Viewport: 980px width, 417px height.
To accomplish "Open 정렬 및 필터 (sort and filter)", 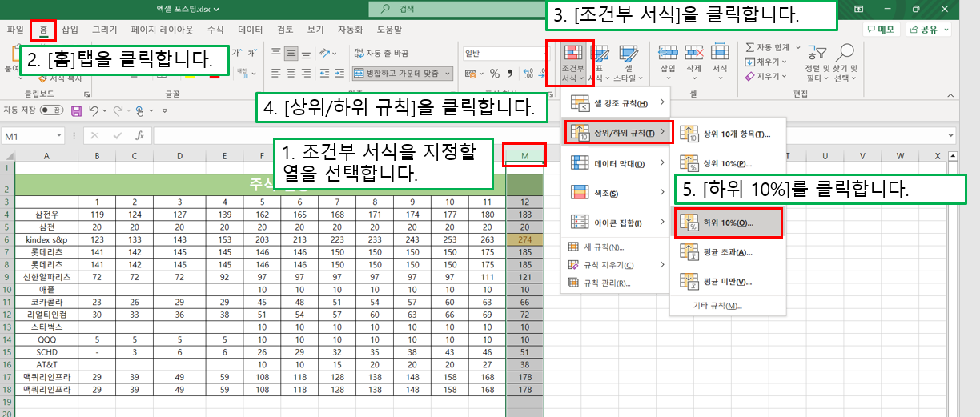I will [816, 62].
